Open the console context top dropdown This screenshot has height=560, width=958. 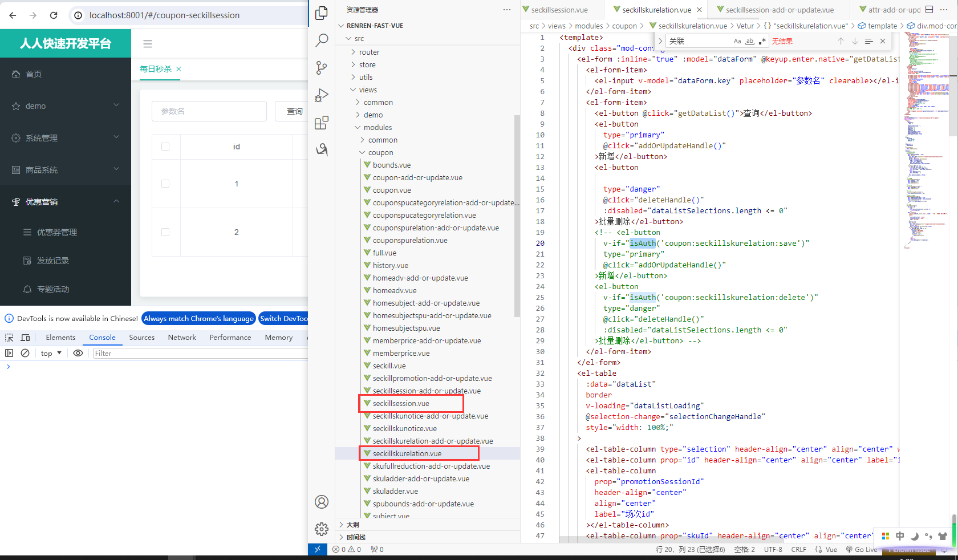tap(51, 354)
